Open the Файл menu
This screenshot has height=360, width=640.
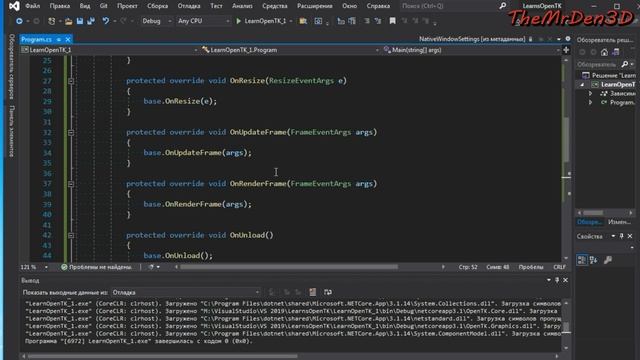33,6
